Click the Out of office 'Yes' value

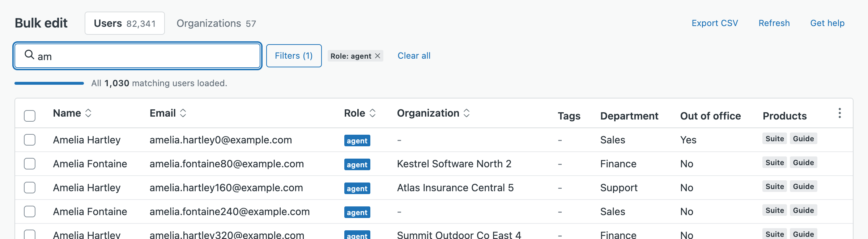[688, 140]
